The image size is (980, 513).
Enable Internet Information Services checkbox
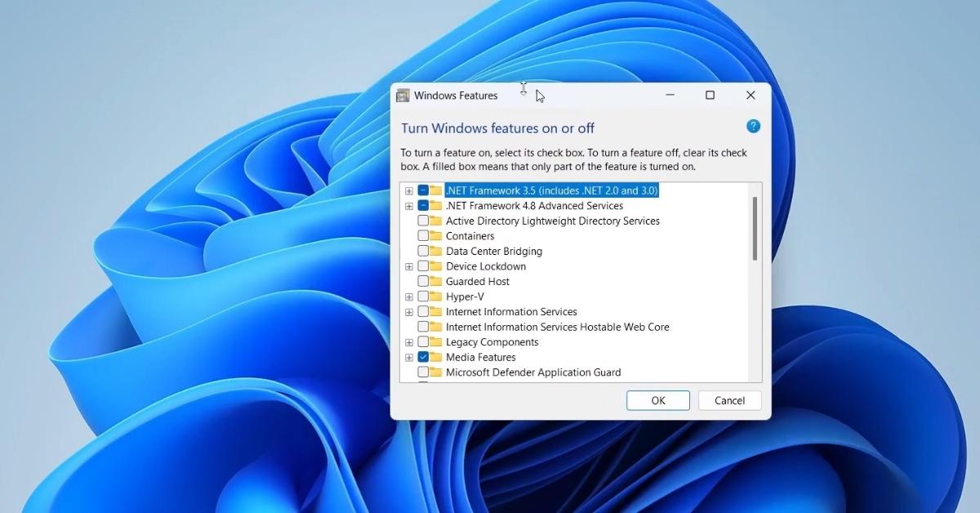pyautogui.click(x=423, y=311)
